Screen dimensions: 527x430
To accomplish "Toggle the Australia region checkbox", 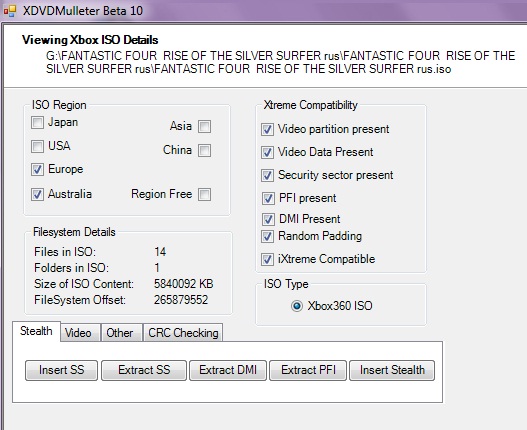I will [x=37, y=194].
